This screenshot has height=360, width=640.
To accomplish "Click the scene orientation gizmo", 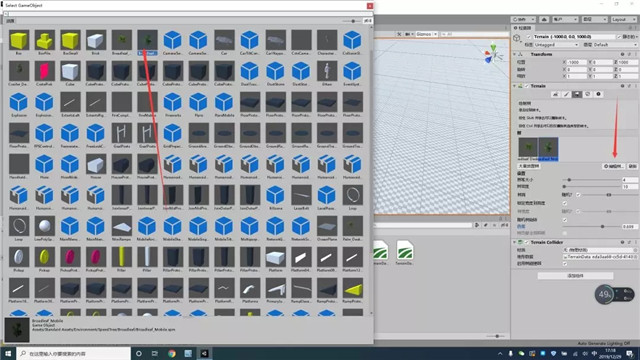I will (x=493, y=53).
